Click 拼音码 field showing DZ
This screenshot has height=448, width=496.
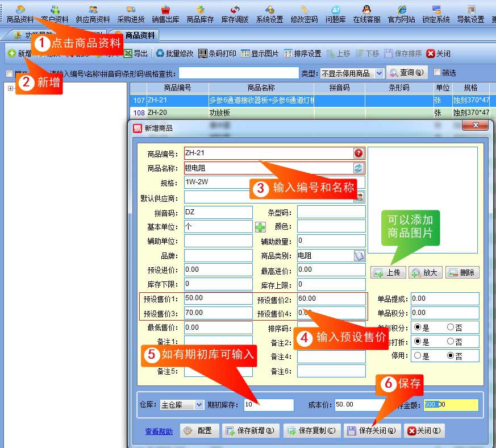(218, 212)
